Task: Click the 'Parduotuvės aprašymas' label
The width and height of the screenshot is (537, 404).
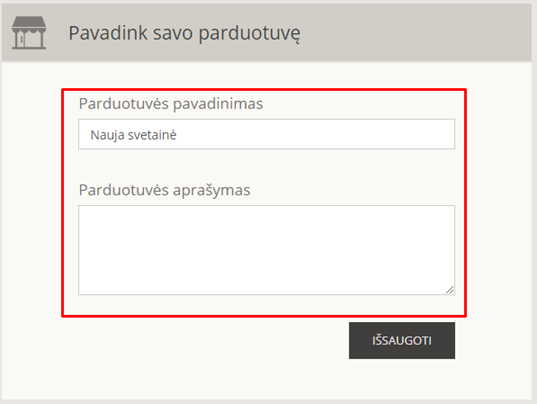Action: pyautogui.click(x=164, y=190)
